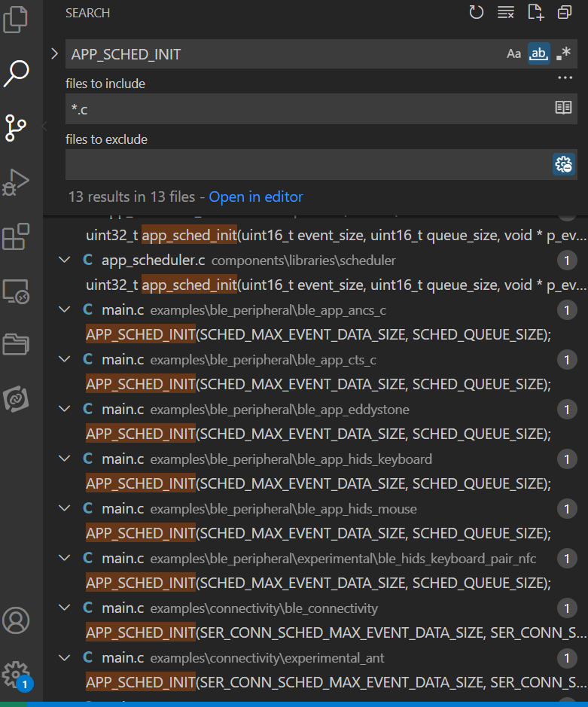Screen dimensions: 588x707
Task: Open main.c under experimental_ant
Action: tap(123, 657)
